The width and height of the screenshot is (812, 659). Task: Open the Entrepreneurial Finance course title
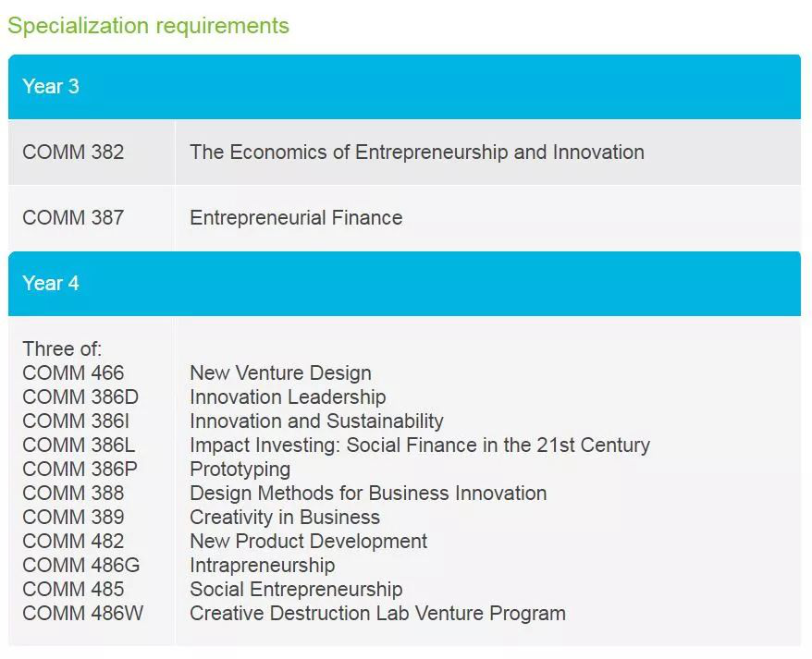click(x=296, y=218)
